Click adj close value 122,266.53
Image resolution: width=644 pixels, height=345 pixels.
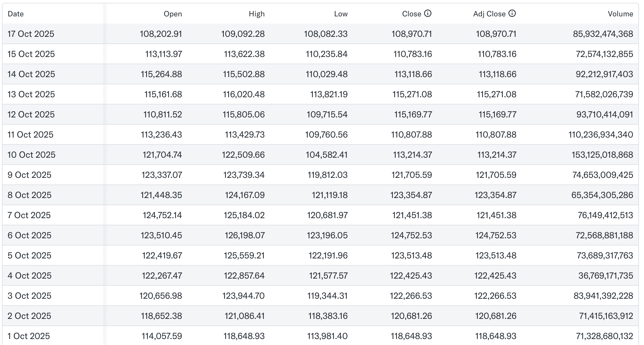[495, 296]
